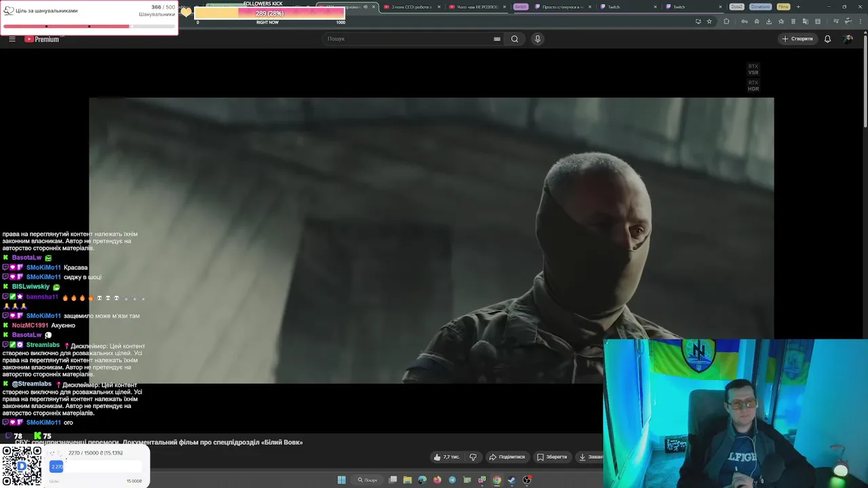This screenshot has width=868, height=488.
Task: Click the magnifier search button
Action: (515, 39)
